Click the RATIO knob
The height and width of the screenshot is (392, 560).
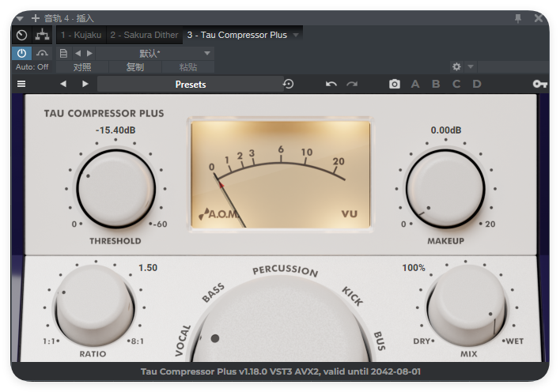point(94,306)
